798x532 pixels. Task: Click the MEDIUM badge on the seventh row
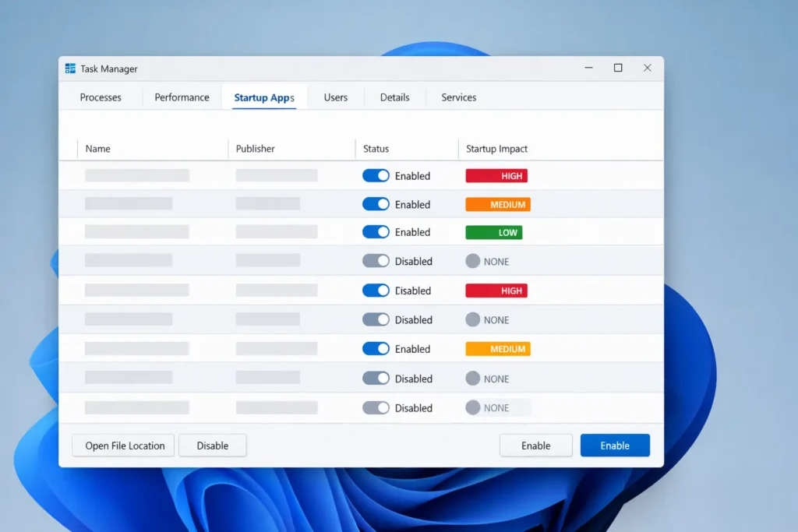[x=498, y=348]
